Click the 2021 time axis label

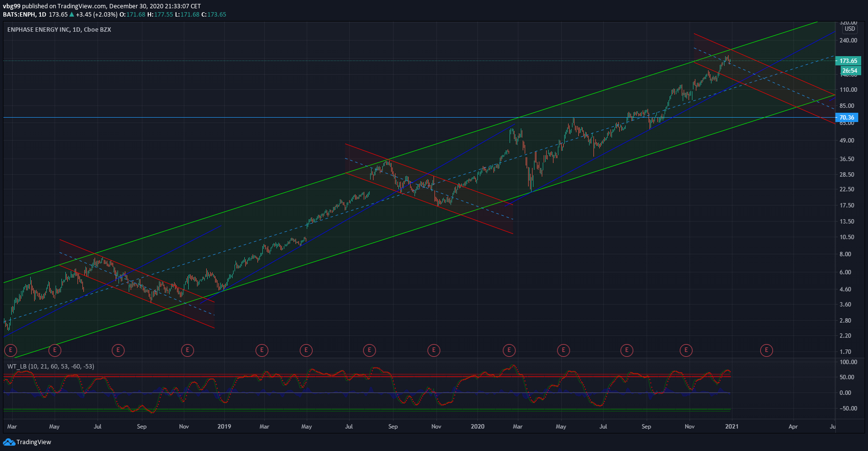coord(732,427)
